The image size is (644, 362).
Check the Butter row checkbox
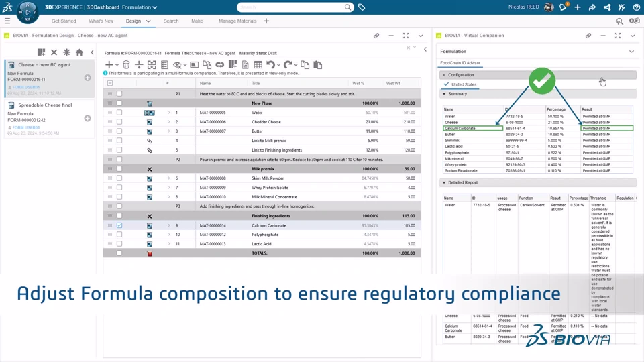pyautogui.click(x=119, y=131)
